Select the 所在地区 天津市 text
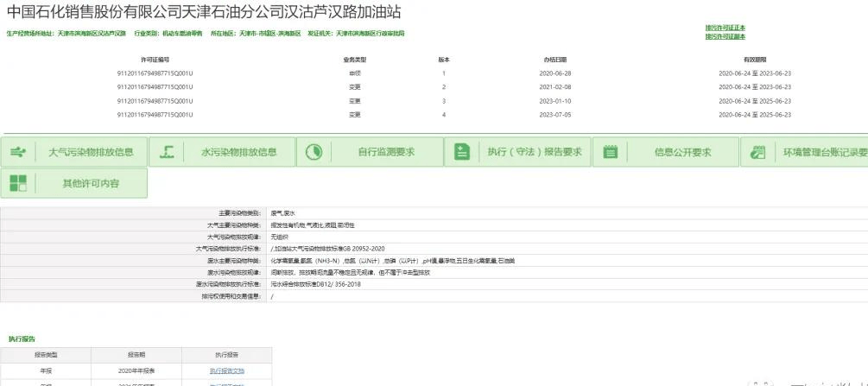This screenshot has width=868, height=386. click(x=256, y=33)
